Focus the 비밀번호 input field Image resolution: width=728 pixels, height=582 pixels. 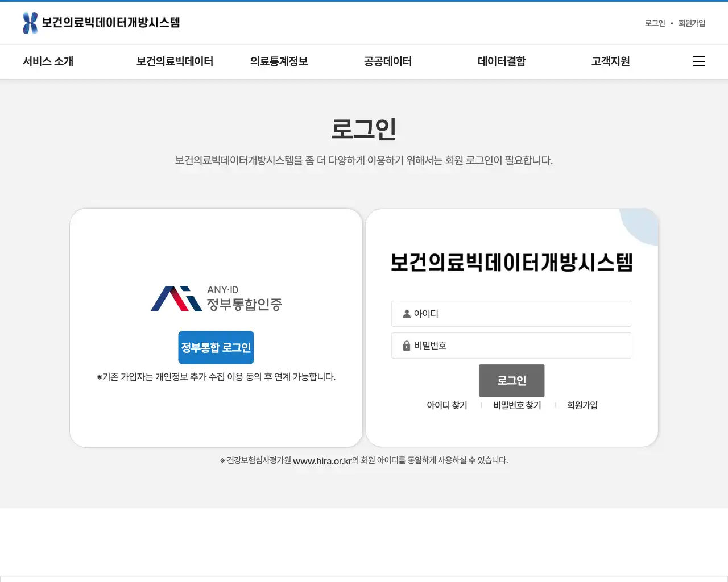[512, 346]
